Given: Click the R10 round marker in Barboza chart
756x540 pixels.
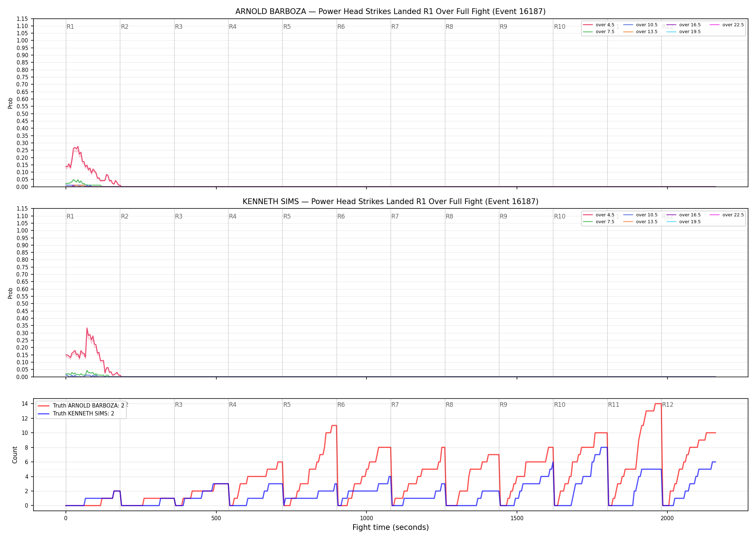Looking at the screenshot, I should (x=559, y=27).
